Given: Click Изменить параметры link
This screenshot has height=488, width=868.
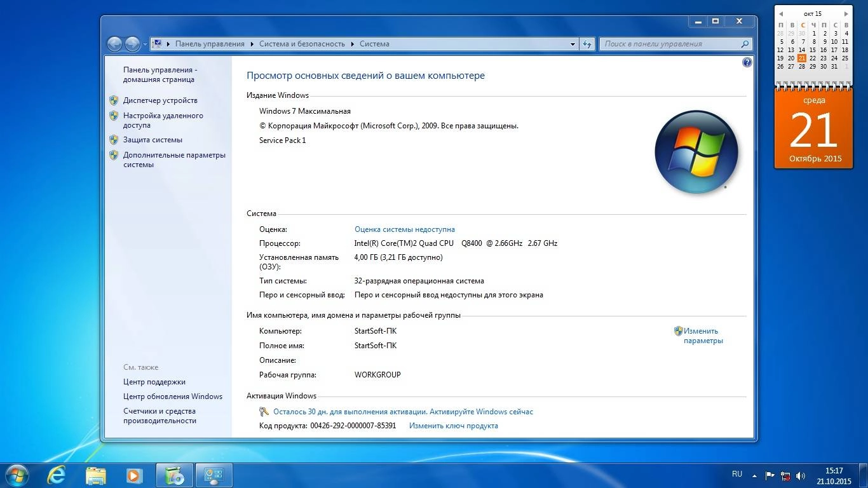Looking at the screenshot, I should pos(703,335).
